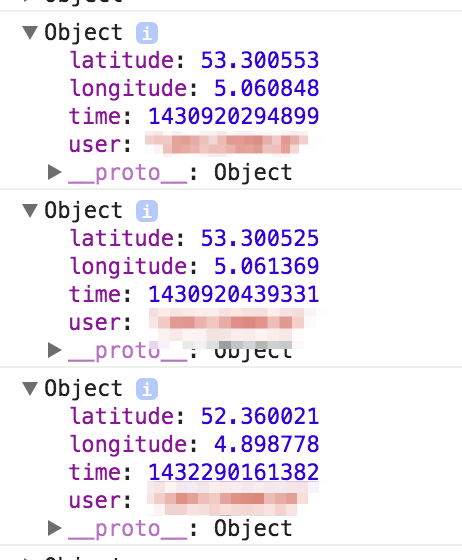
Task: Select latitude value 53.300553
Action: point(260,60)
